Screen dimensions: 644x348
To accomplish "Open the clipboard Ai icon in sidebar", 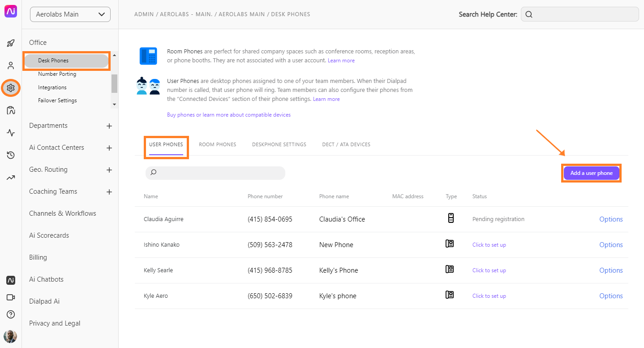I will [x=11, y=110].
